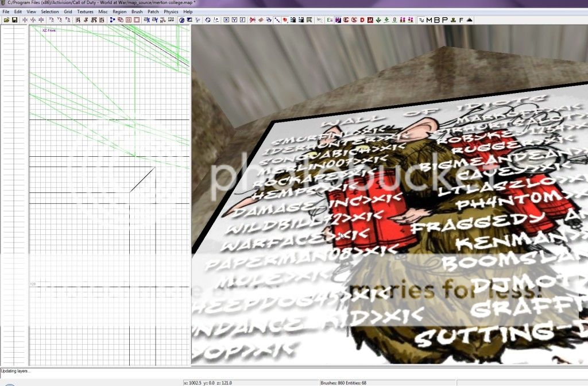588x386 pixels.
Task: Expand the Region menu dropdown
Action: click(119, 11)
